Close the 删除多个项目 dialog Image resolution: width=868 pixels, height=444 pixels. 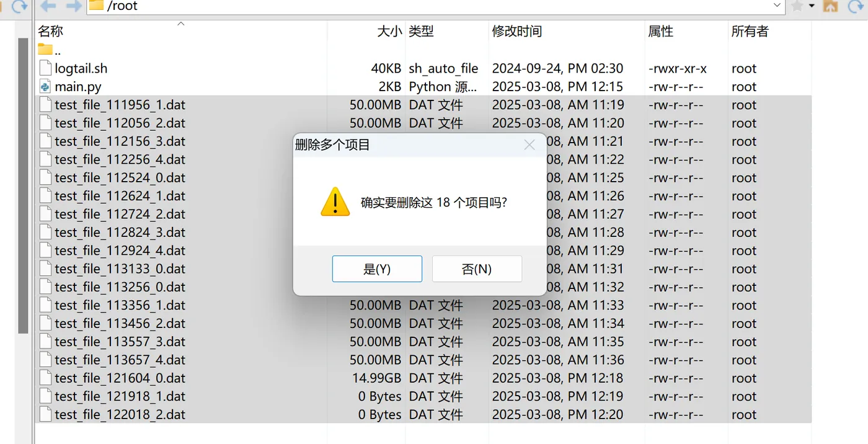[x=529, y=145]
